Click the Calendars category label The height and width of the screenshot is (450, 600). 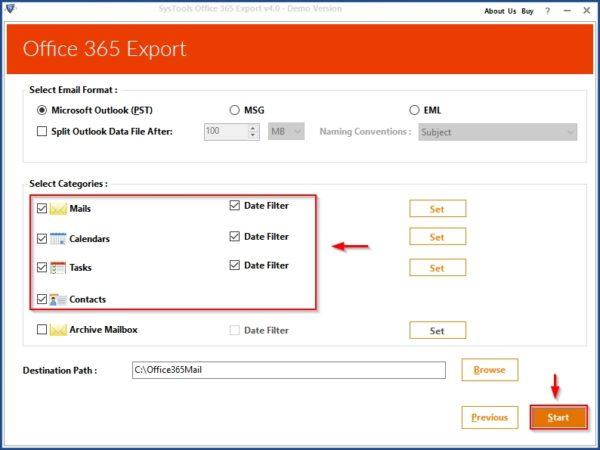click(90, 238)
